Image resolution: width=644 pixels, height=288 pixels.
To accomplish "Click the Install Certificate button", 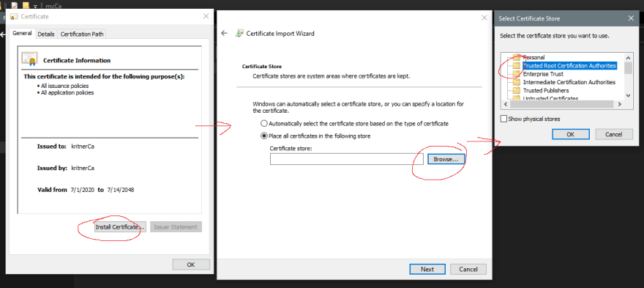I will coord(119,226).
